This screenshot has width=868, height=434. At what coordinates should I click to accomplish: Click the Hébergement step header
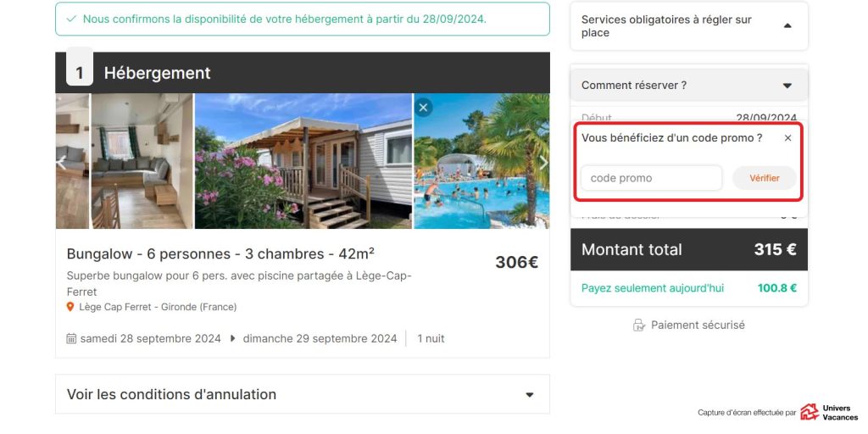pos(303,73)
